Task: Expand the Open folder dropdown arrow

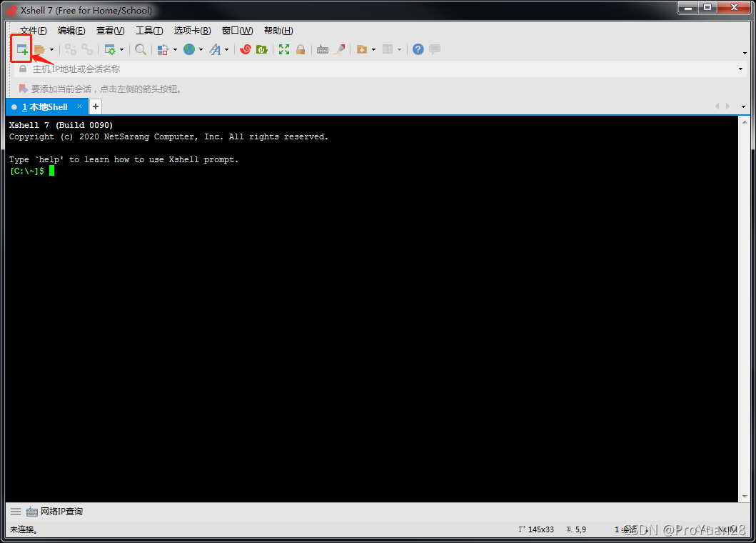Action: point(51,49)
